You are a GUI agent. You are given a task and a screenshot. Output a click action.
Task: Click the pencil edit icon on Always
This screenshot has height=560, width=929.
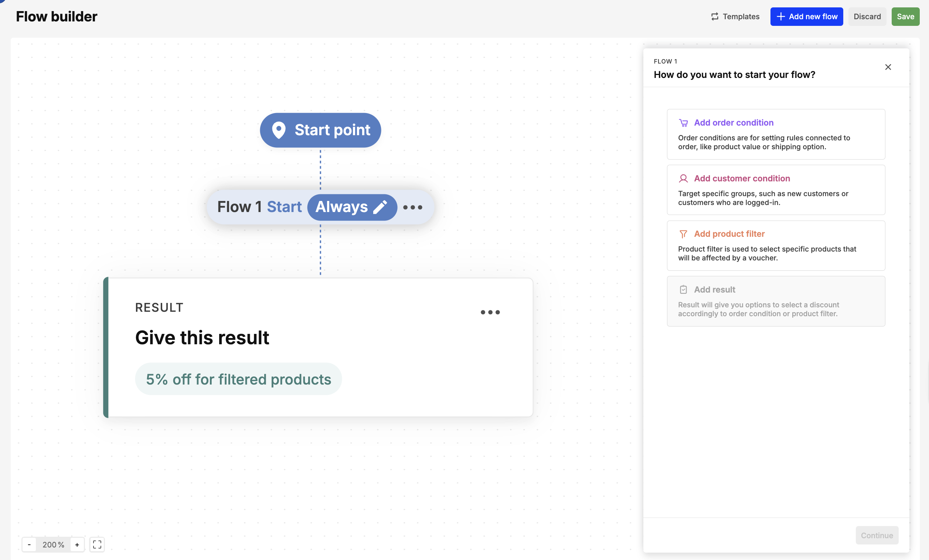click(x=380, y=207)
